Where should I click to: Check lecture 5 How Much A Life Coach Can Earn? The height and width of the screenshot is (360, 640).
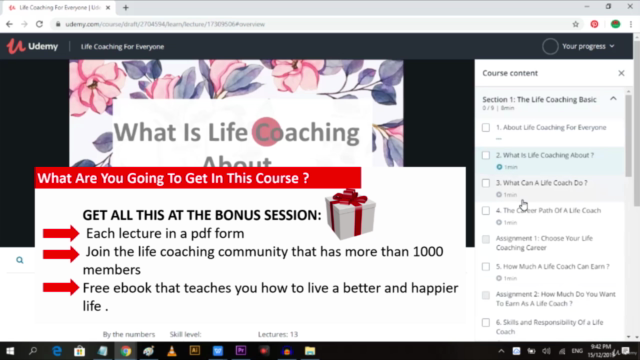(x=486, y=267)
